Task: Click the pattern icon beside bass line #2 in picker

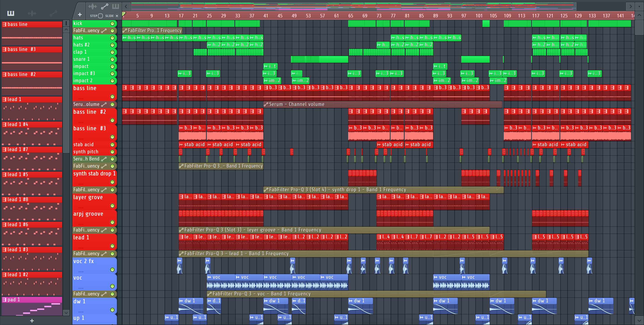Action: click(x=4, y=74)
